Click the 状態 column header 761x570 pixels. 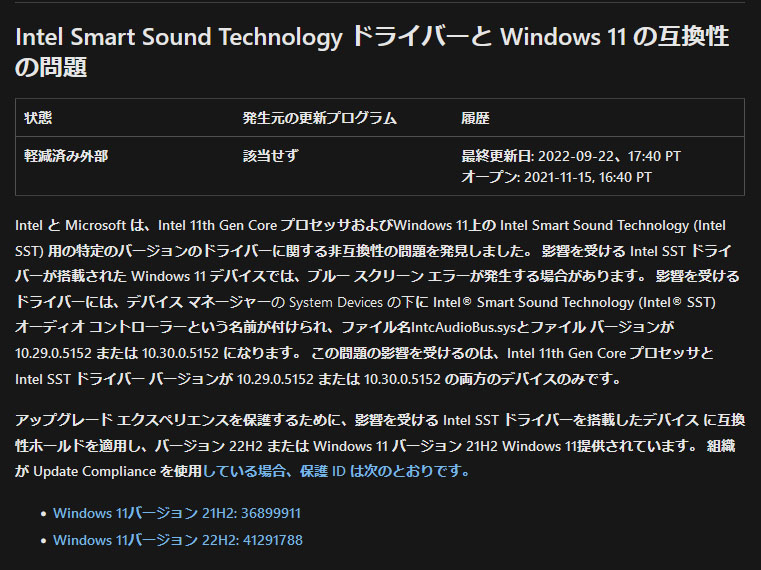38,118
